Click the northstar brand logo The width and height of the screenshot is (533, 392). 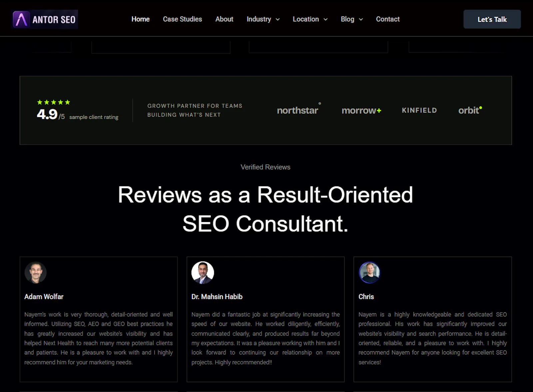(299, 109)
